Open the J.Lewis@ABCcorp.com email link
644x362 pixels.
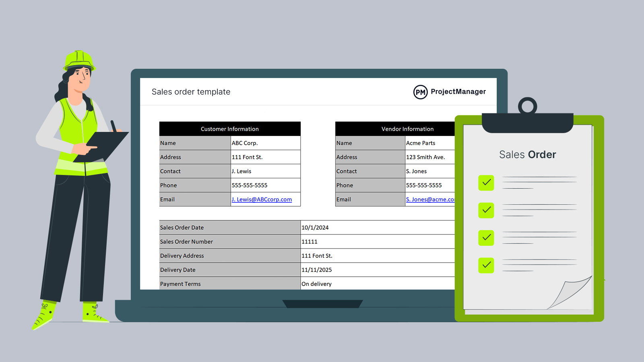coord(262,200)
